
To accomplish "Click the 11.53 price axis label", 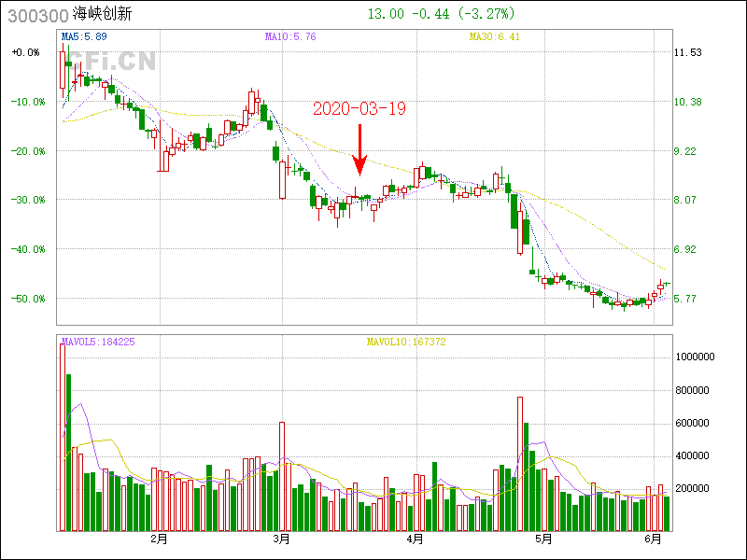I will click(x=688, y=53).
